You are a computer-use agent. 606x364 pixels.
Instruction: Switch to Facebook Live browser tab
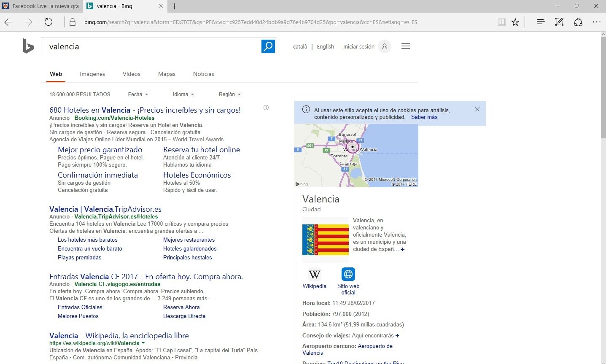pyautogui.click(x=41, y=6)
